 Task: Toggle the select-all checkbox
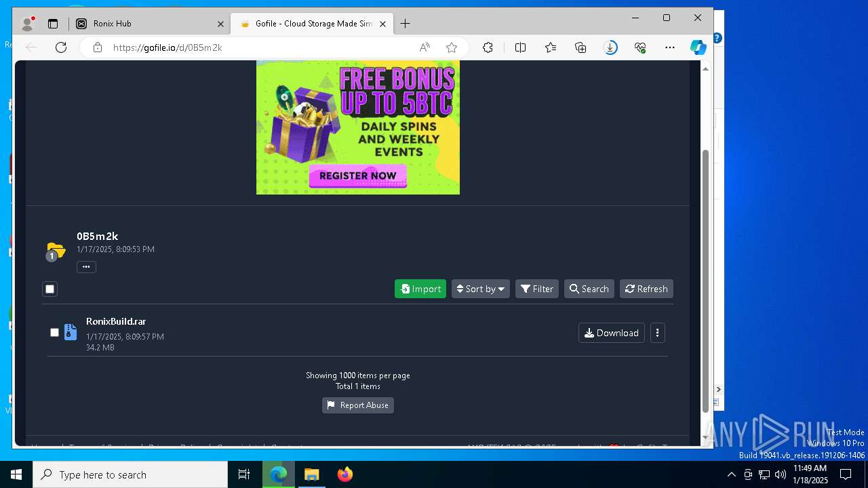(x=50, y=289)
